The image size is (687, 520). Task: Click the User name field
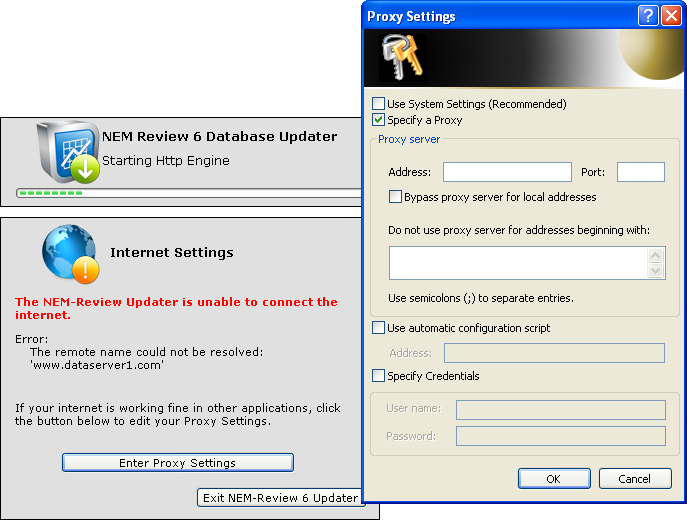click(x=561, y=410)
